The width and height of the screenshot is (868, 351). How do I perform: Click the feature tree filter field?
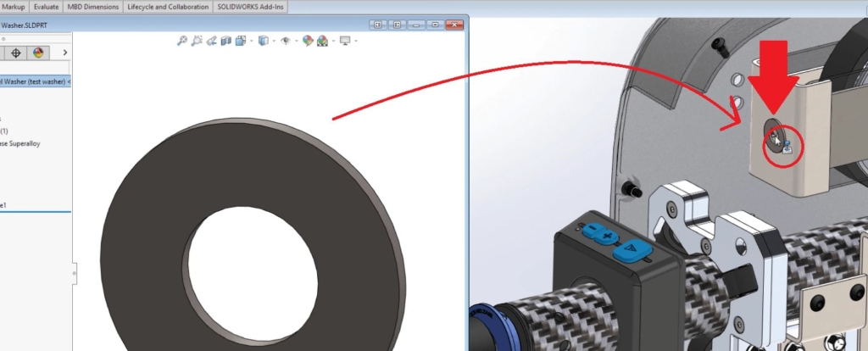(x=34, y=68)
